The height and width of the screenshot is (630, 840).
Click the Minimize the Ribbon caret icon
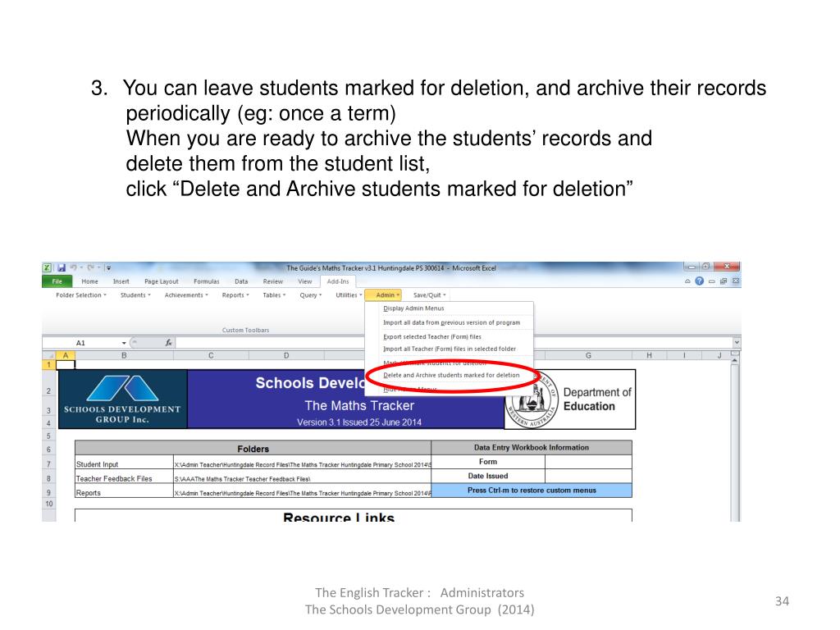coord(687,281)
